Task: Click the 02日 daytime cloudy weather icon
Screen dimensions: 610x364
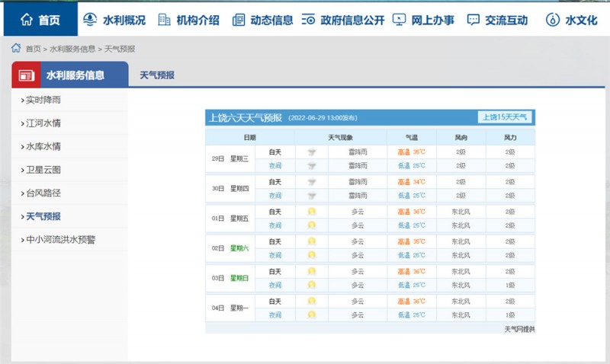Action: (x=312, y=241)
